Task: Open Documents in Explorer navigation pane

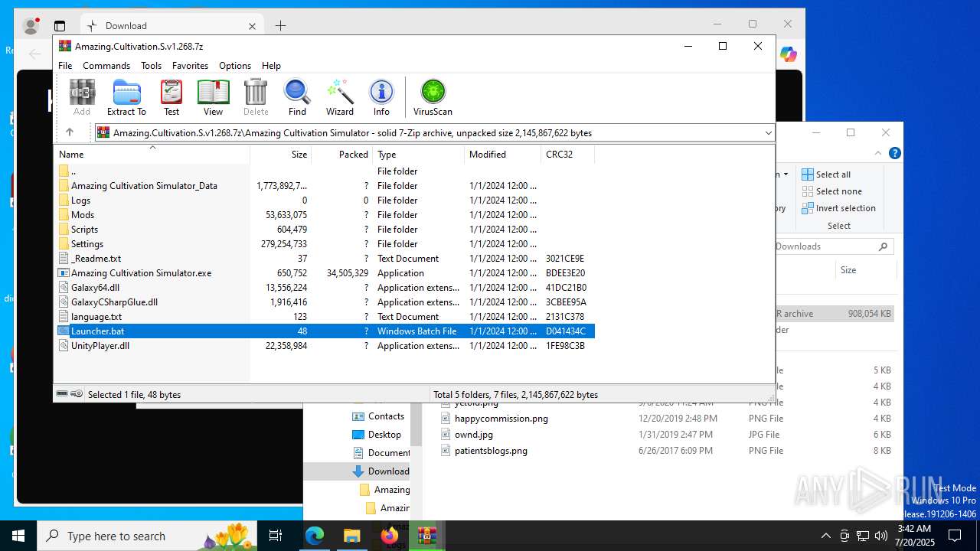Action: point(381,453)
